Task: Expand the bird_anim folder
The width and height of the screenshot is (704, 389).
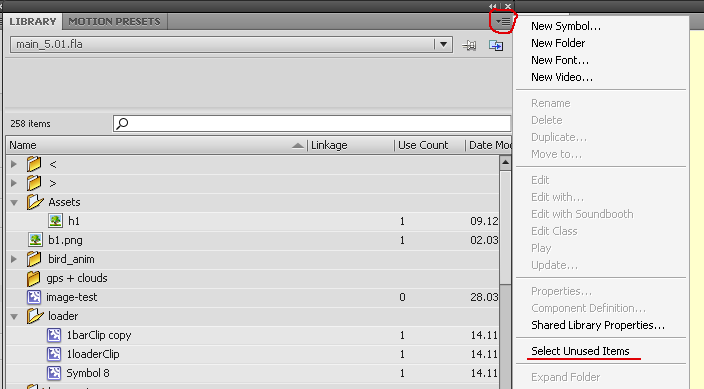Action: (14, 259)
